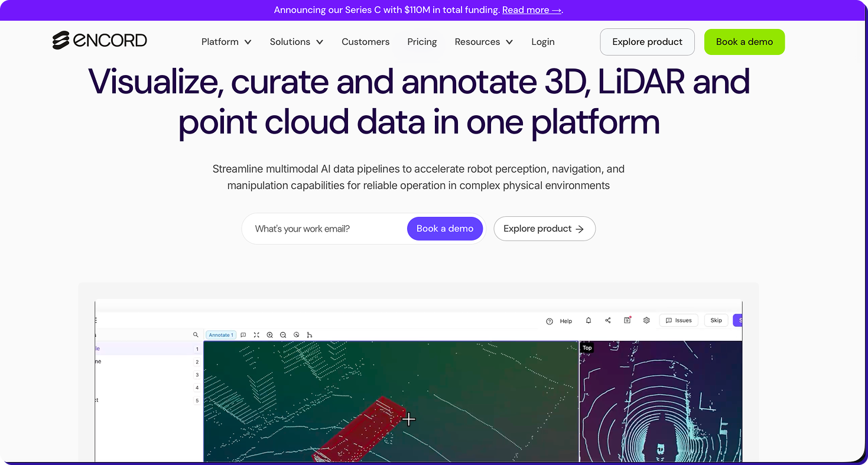Click the Top view label
Screen dimensions: 868x465
coord(587,348)
